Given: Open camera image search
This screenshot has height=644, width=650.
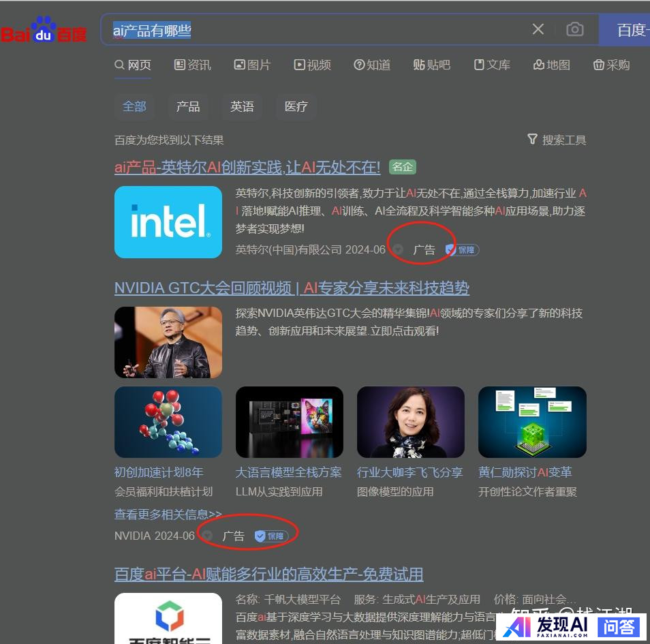Looking at the screenshot, I should click(575, 29).
